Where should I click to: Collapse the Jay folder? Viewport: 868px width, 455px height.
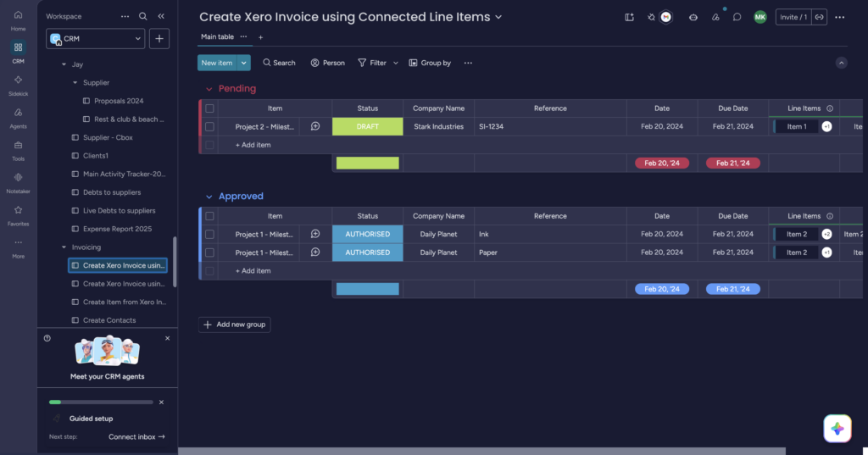click(x=64, y=64)
